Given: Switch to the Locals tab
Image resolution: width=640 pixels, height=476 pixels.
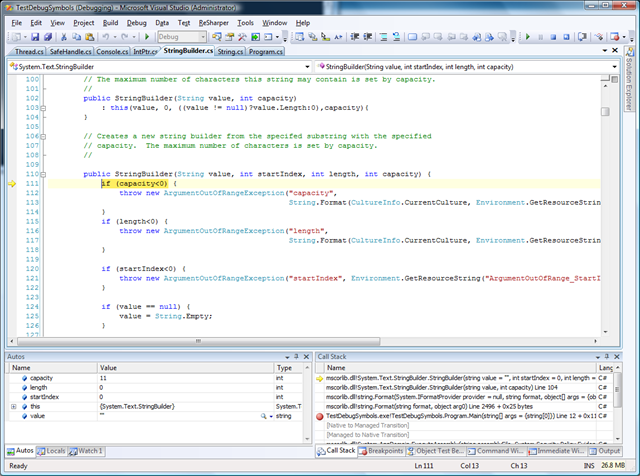Looking at the screenshot, I should 53,451.
